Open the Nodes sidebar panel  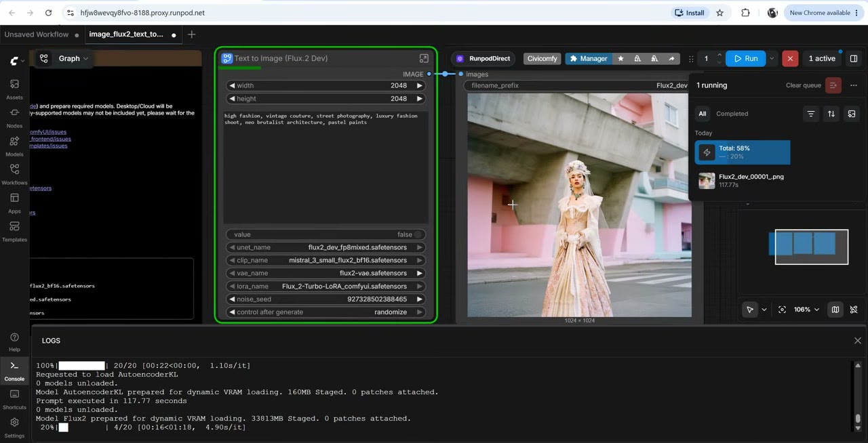coord(14,117)
